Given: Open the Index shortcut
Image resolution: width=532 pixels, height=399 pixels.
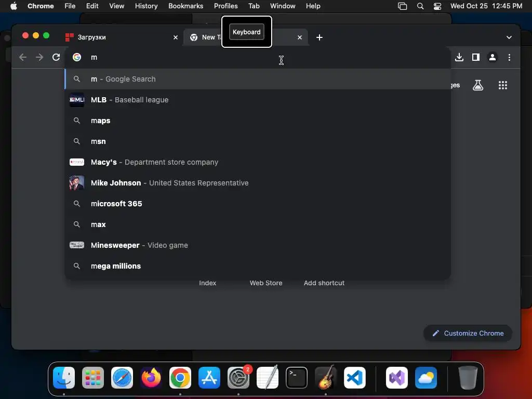Looking at the screenshot, I should click(208, 283).
